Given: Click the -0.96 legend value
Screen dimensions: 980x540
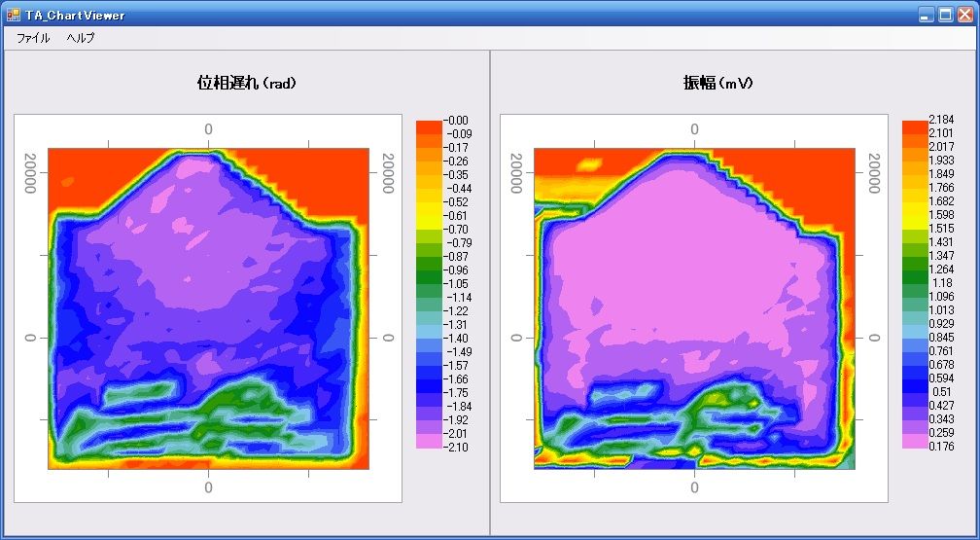Looking at the screenshot, I should (455, 270).
